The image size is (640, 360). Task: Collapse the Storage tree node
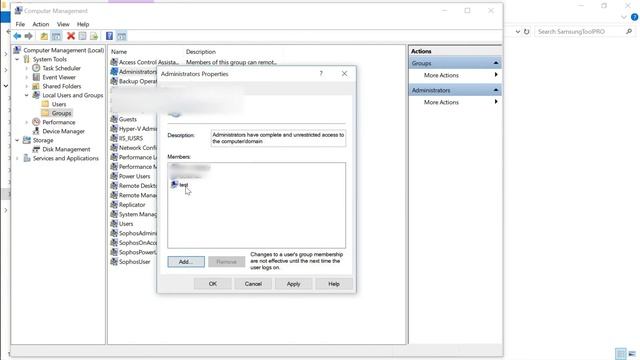click(17, 140)
